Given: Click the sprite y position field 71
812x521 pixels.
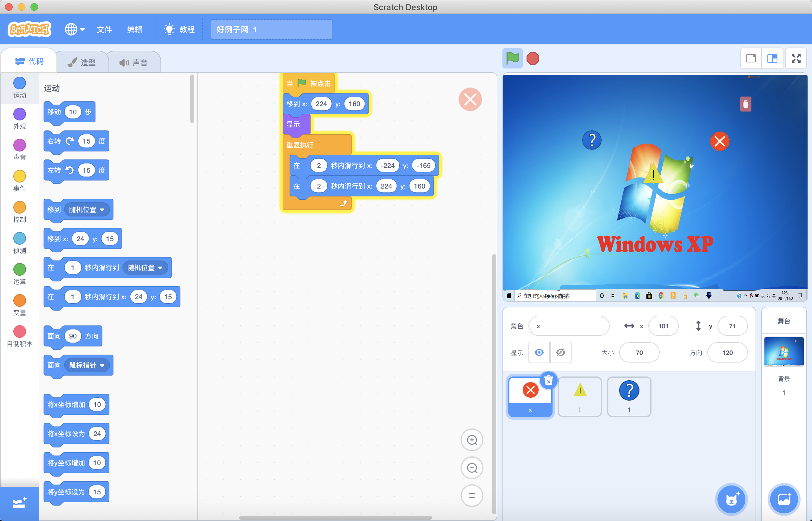Looking at the screenshot, I should [x=732, y=326].
